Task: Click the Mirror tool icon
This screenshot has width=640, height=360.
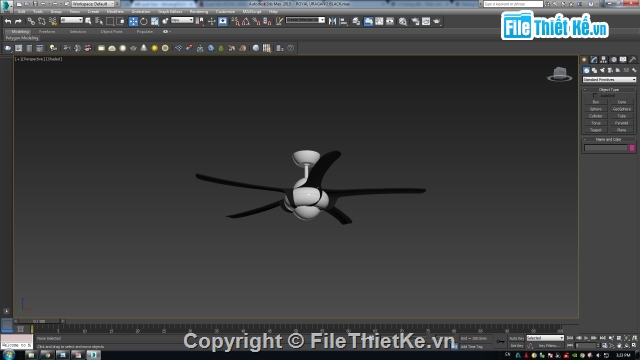Action: click(333, 21)
